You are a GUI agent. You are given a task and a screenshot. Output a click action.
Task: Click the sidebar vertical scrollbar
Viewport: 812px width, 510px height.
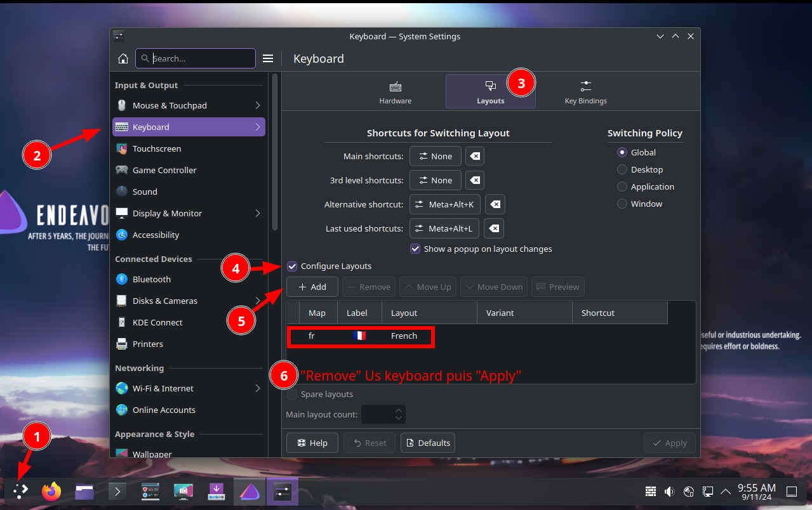tap(275, 152)
